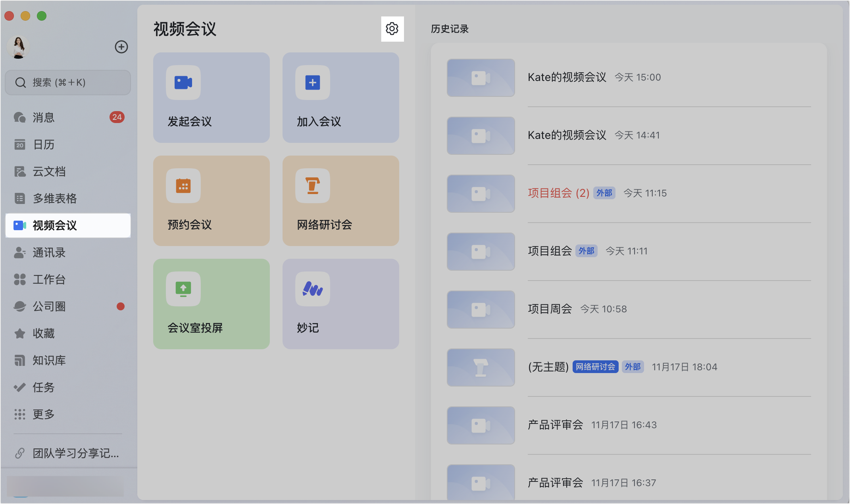Open 通讯录 in the sidebar
Viewport: 850px width, 504px height.
pyautogui.click(x=68, y=252)
